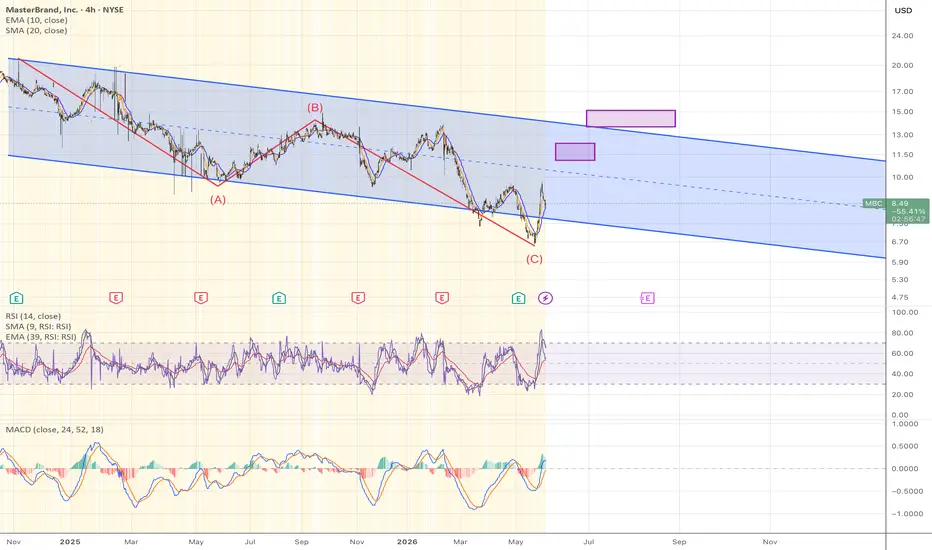This screenshot has height=550, width=932.
Task: Click the 4.75 price axis label
Action: [900, 297]
